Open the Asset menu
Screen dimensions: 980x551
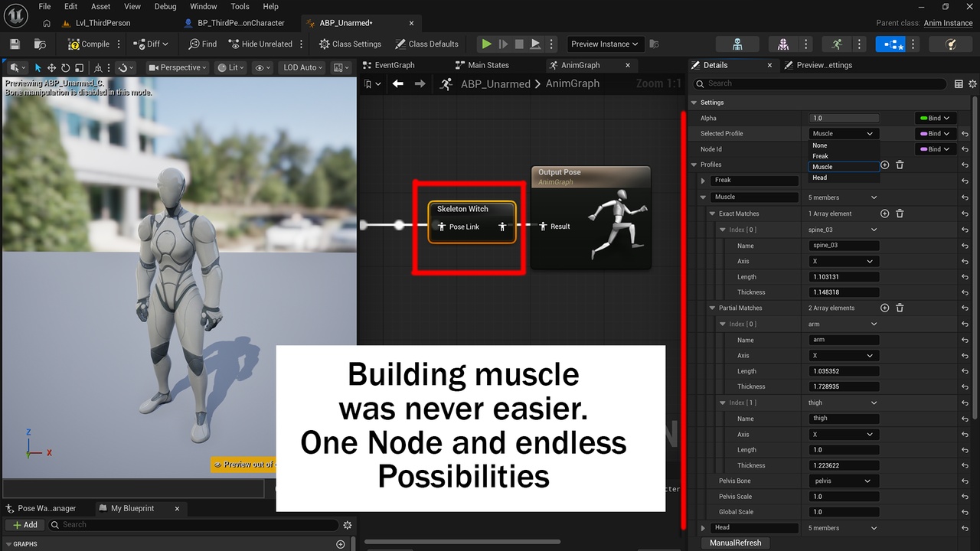[100, 7]
